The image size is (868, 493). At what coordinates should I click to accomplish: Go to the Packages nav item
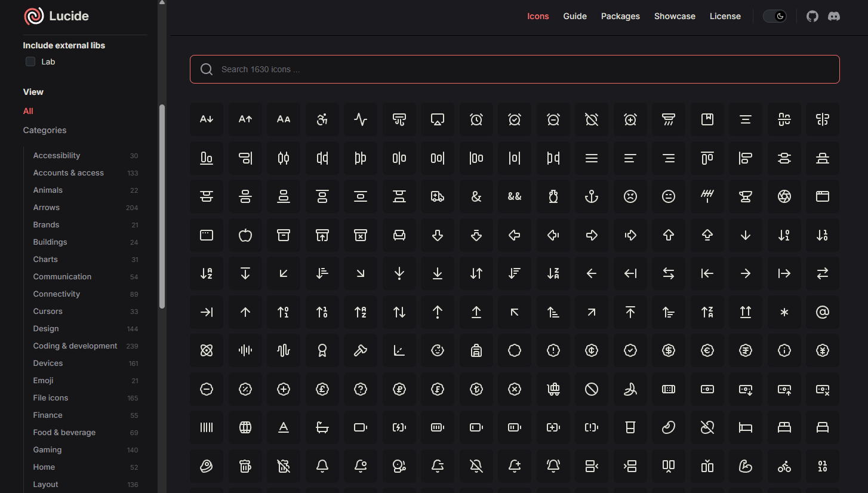click(x=620, y=16)
